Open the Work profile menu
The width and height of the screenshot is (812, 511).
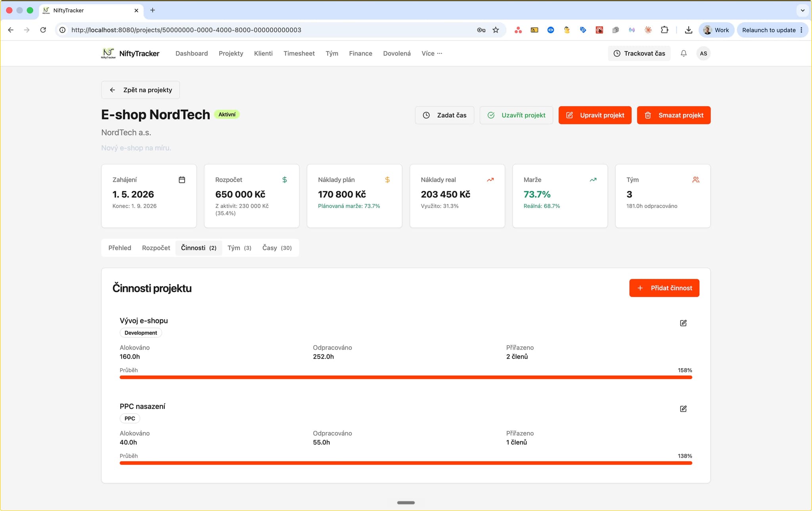(717, 30)
